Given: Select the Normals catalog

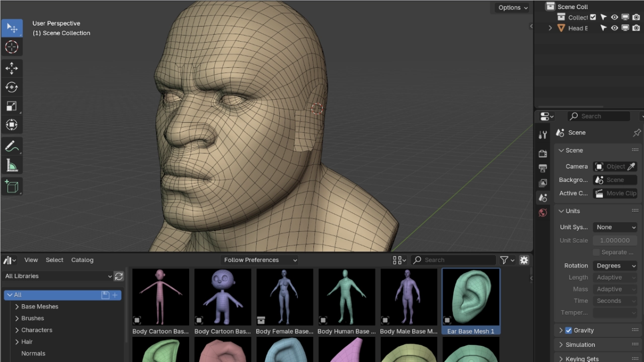Looking at the screenshot, I should pyautogui.click(x=33, y=353).
